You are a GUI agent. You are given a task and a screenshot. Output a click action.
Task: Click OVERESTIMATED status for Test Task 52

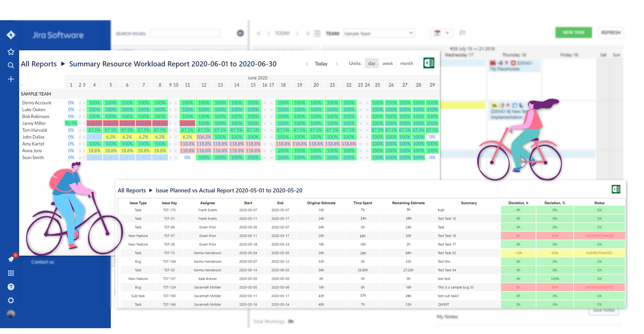point(599,253)
